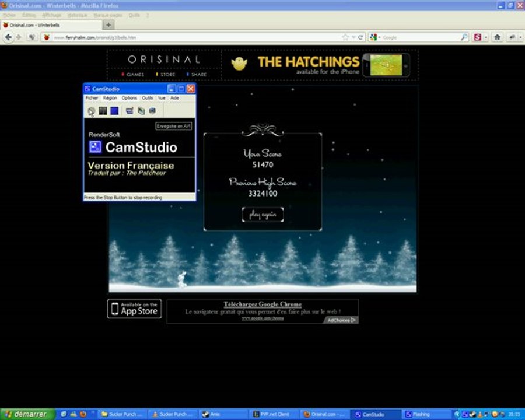525x420 pixels.
Task: Go to the home page with the house icon
Action: [x=497, y=37]
